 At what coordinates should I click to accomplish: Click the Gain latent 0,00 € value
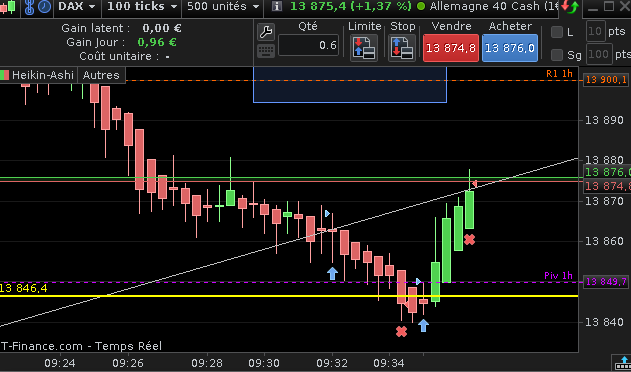[x=162, y=28]
